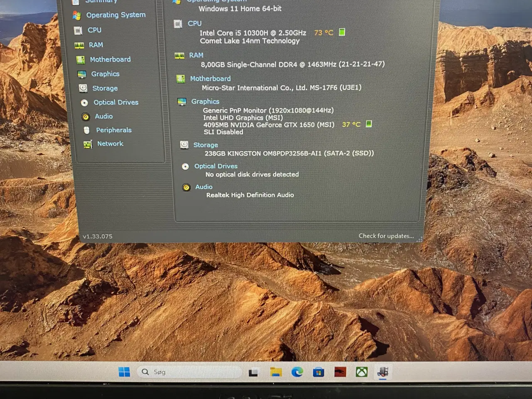Click the v1.33.075 version label
The width and height of the screenshot is (532, 399).
pyautogui.click(x=98, y=236)
